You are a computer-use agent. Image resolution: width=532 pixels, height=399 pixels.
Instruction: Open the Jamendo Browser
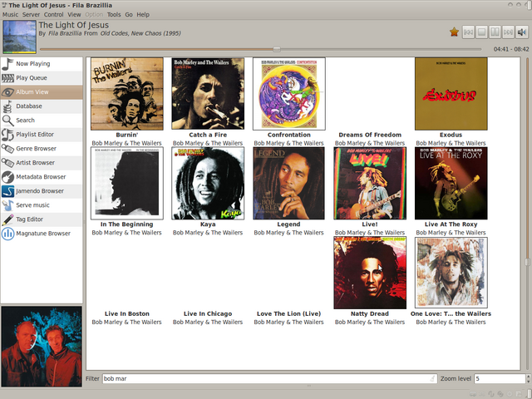click(42, 191)
